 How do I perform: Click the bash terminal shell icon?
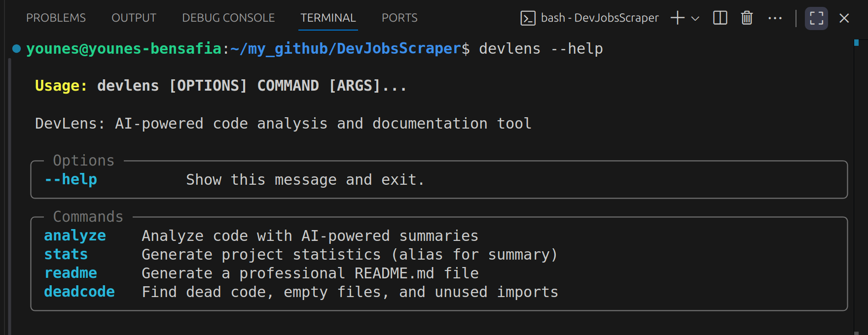click(x=528, y=18)
